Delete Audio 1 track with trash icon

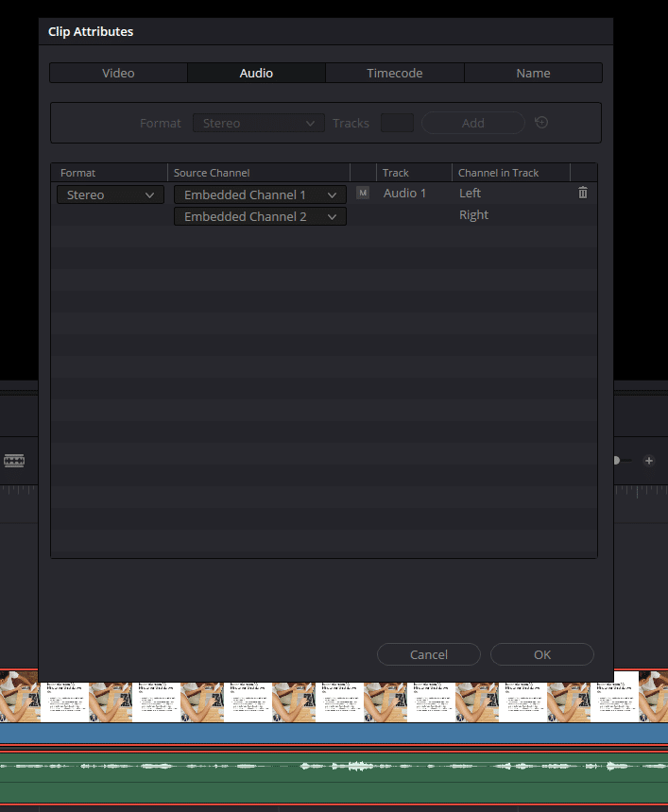pyautogui.click(x=583, y=193)
